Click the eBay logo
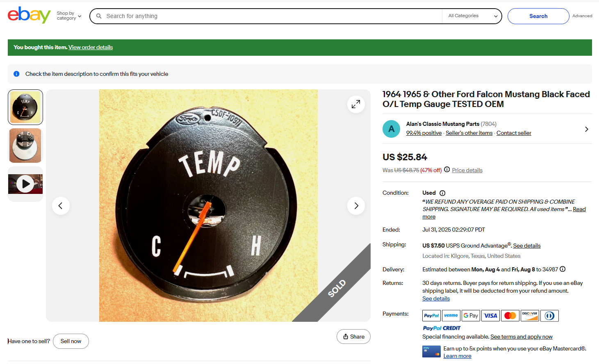 pos(29,15)
